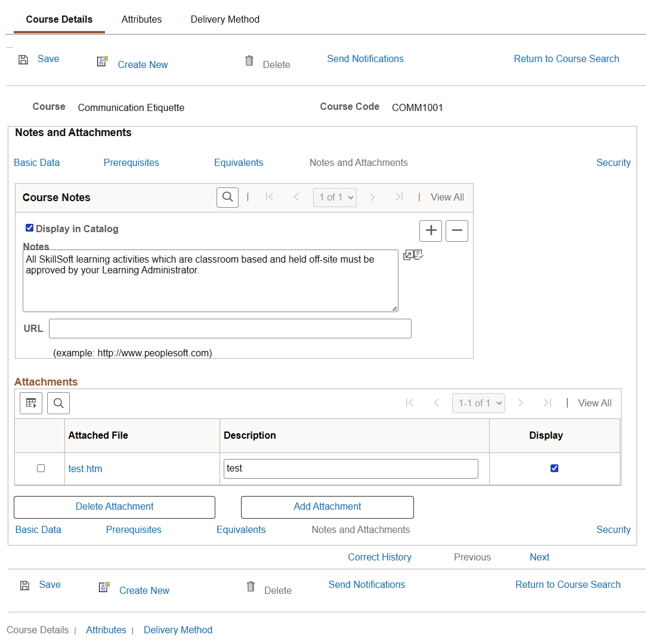Viewport: 646px width, 644px height.
Task: Remove the current course note row
Action: point(457,230)
